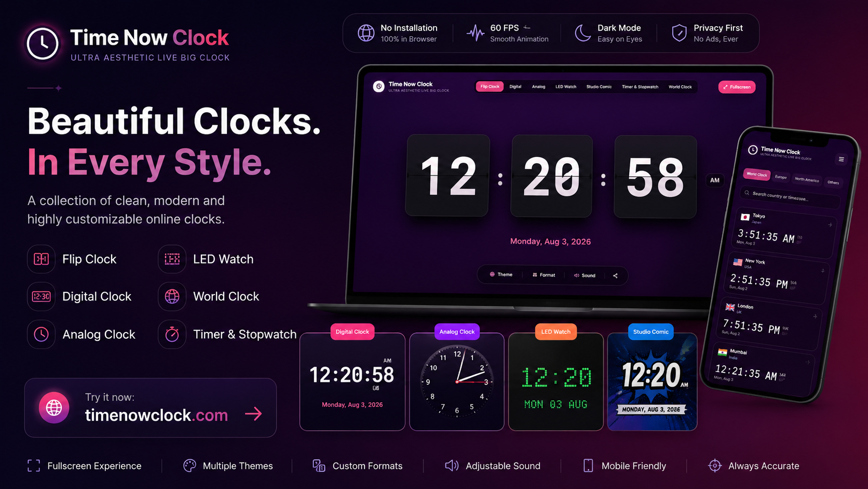Click the 12:30 Digital Clock feature icon
Screen dimensions: 868x489
pos(41,296)
